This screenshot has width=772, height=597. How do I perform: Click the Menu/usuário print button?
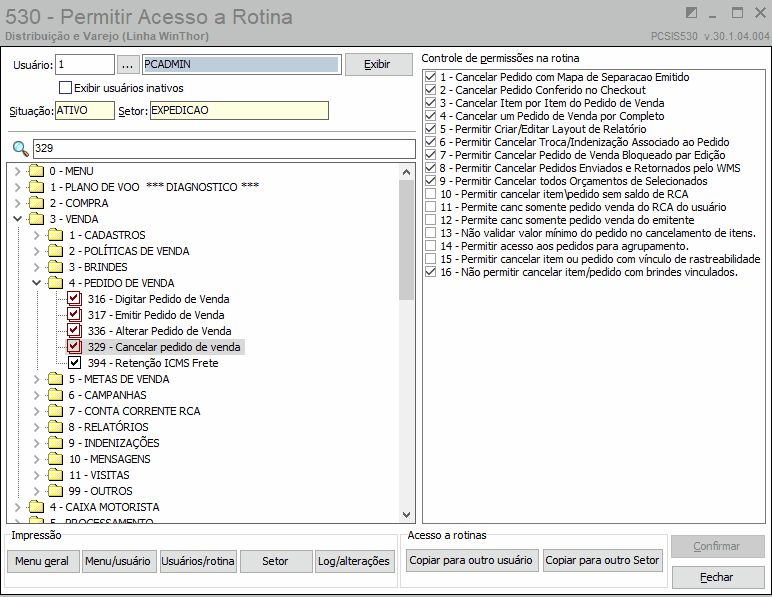click(119, 562)
